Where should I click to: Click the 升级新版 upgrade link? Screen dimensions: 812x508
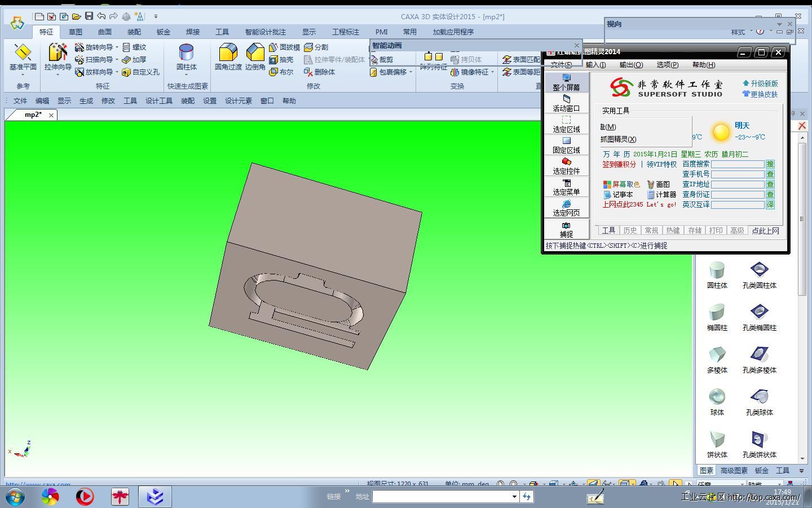point(760,84)
